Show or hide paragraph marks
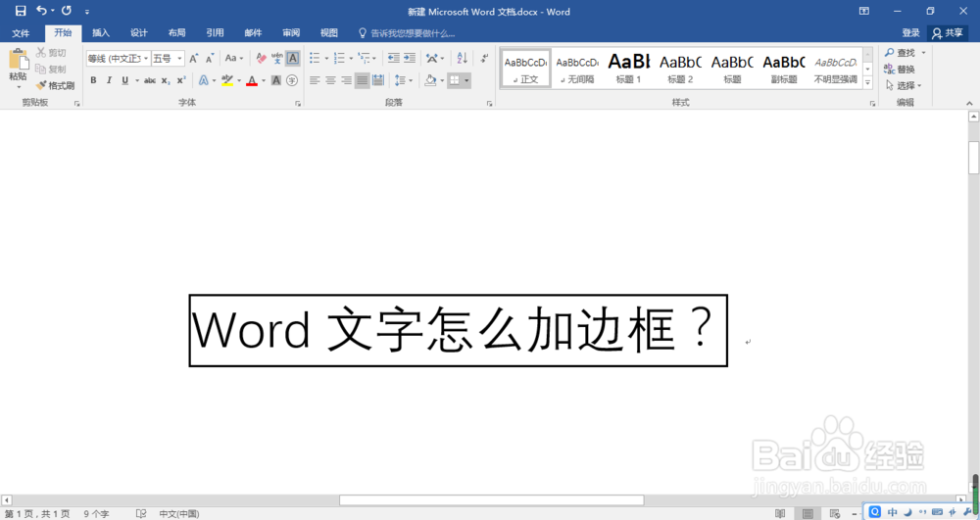The width and height of the screenshot is (980, 520). [484, 58]
